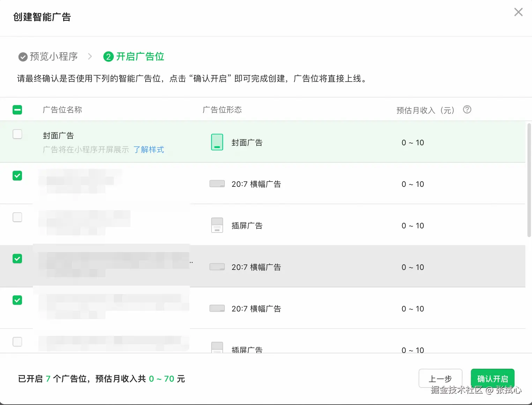532x405 pixels.
Task: Click the first 20:7 横幅广告 banner icon
Action: coord(217,184)
